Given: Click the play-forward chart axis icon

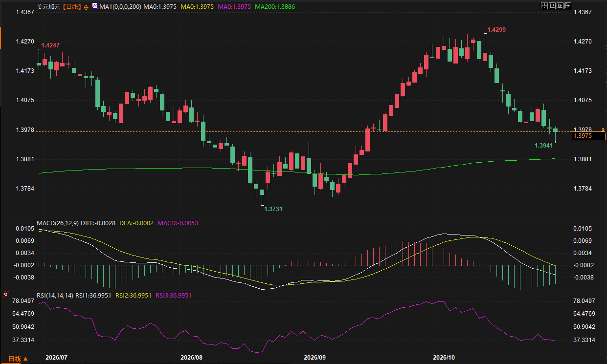Looking at the screenshot, I should coord(560,6).
